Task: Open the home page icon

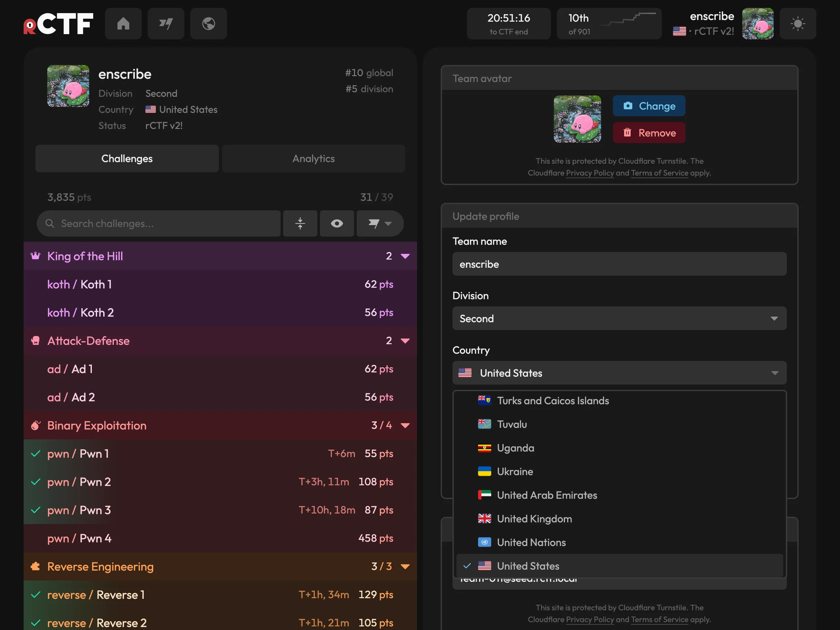Action: [123, 24]
